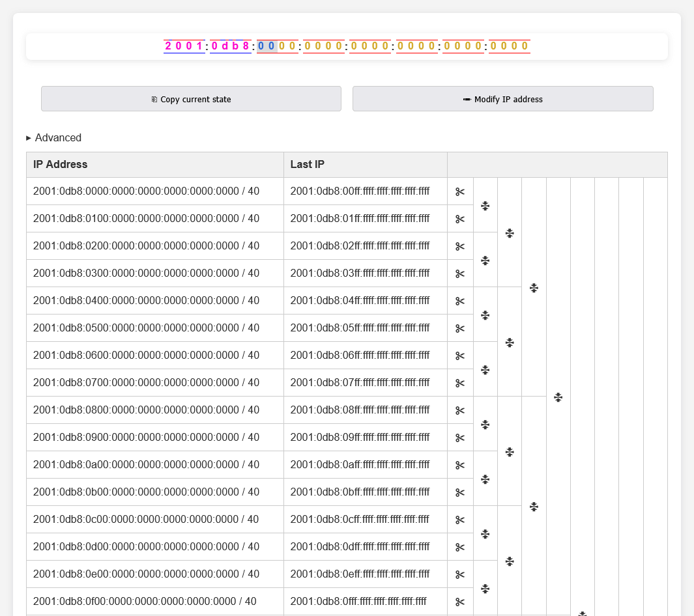Image resolution: width=694 pixels, height=616 pixels.
Task: Click the Last IP column header
Action: pos(308,165)
